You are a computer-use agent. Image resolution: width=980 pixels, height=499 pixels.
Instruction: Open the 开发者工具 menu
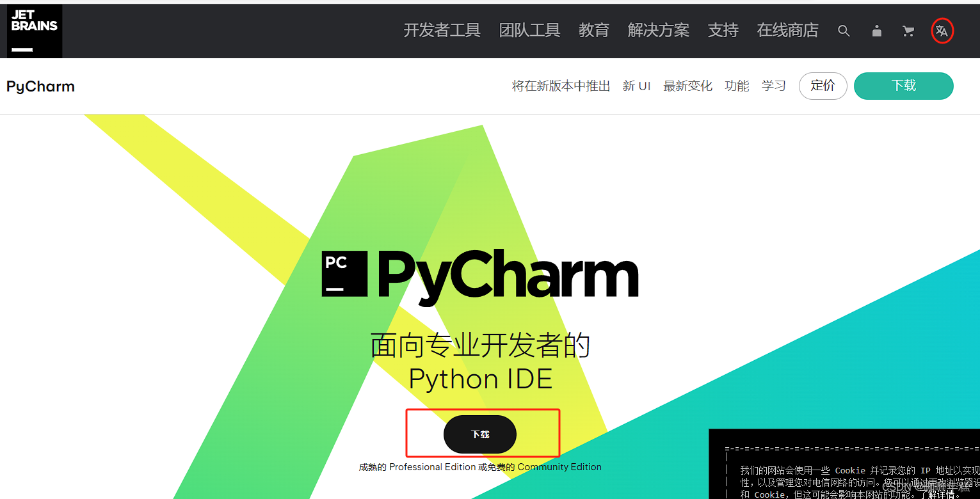[x=442, y=30]
